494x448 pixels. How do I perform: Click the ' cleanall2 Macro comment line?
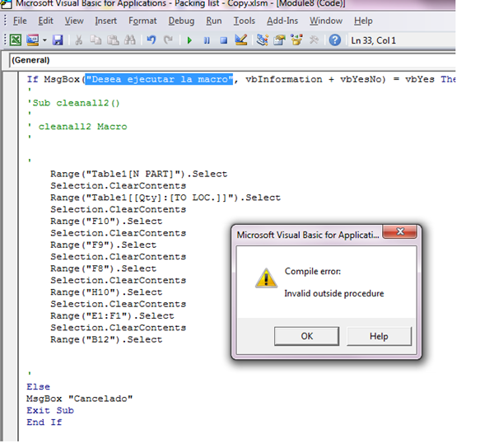[x=77, y=127]
